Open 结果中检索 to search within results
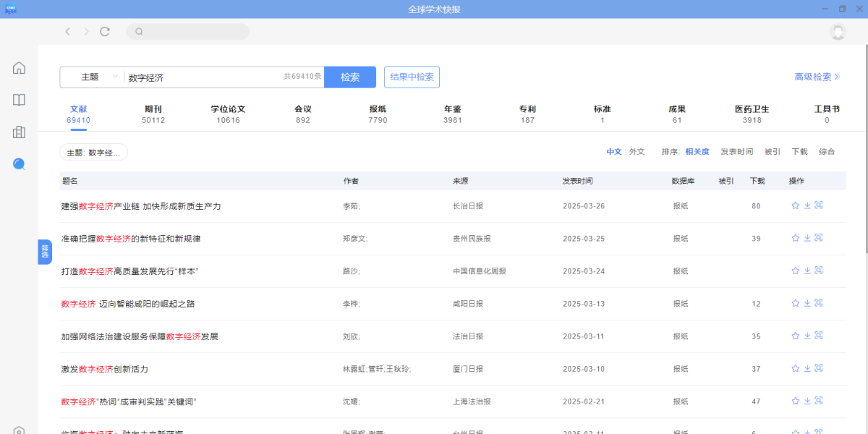 point(412,77)
